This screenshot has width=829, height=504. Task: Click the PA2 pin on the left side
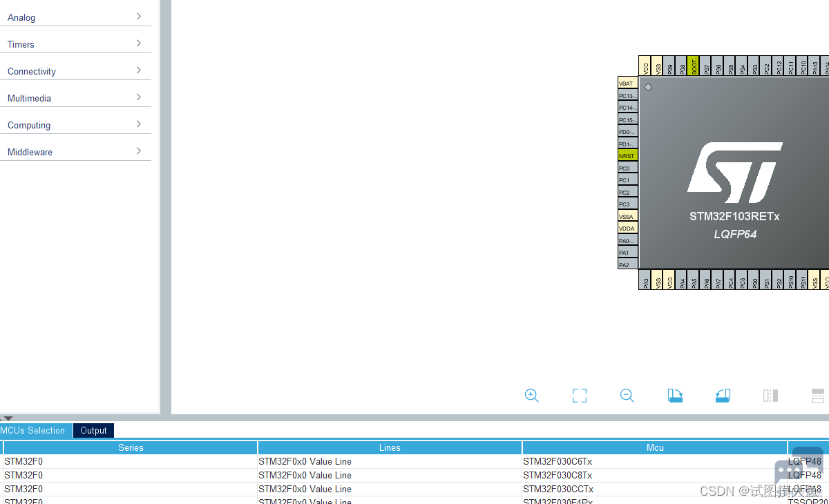[x=628, y=264]
